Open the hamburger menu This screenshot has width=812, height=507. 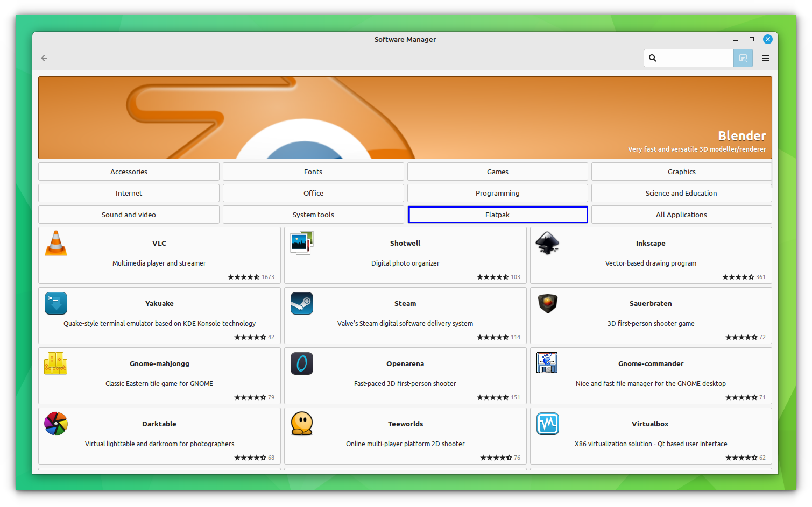click(x=765, y=58)
